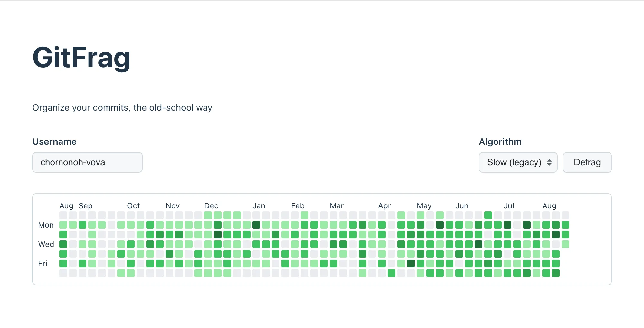Focus the Username input field
Screen dimensions: 644x328
pyautogui.click(x=87, y=162)
